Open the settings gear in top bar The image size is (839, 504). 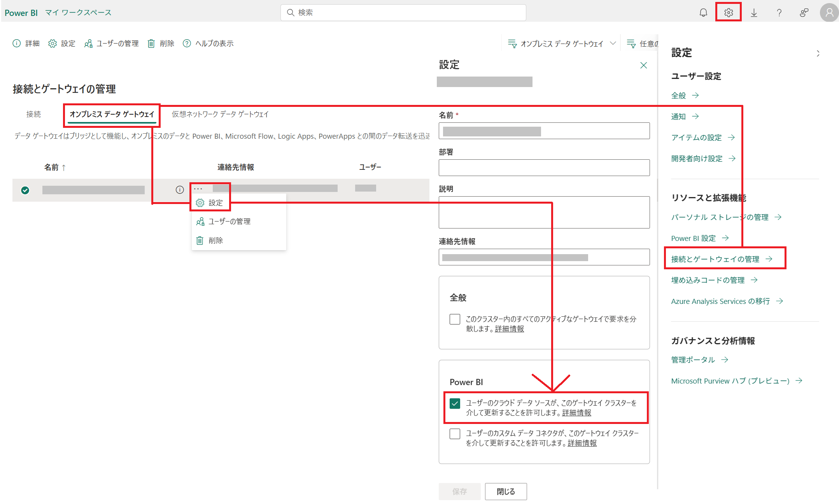tap(729, 12)
